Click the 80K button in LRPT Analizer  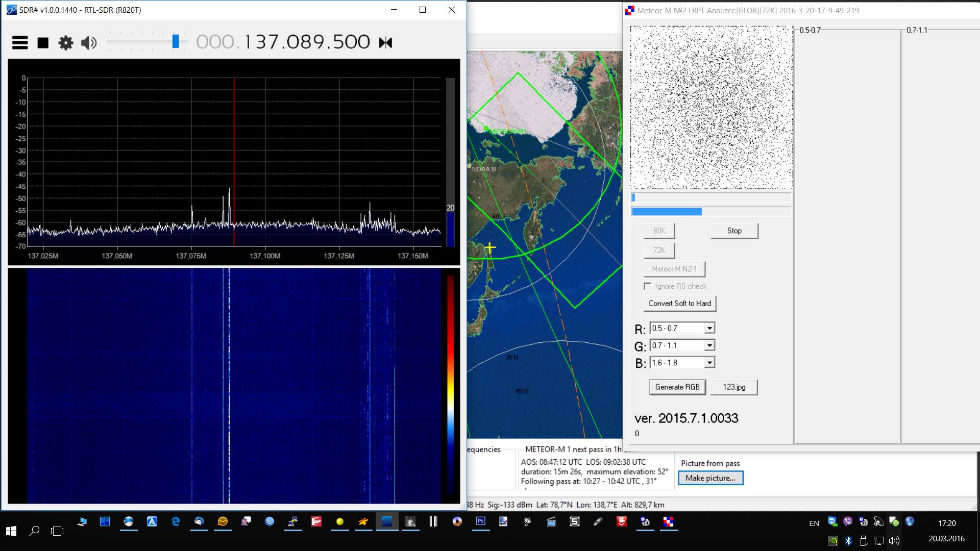coord(659,231)
